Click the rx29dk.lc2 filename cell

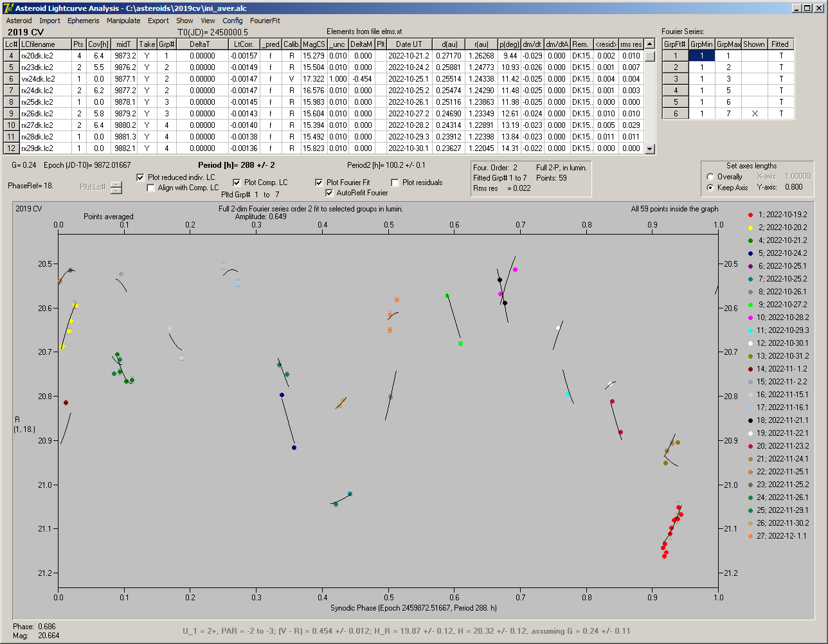point(45,148)
